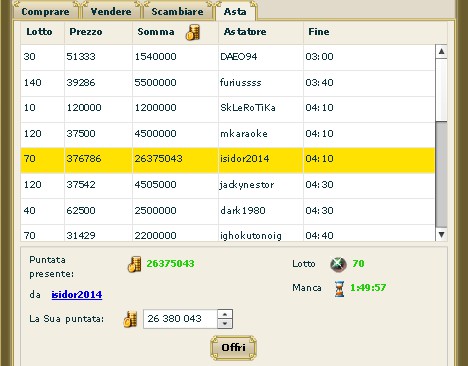Click the Offri button to place bid

(x=233, y=348)
